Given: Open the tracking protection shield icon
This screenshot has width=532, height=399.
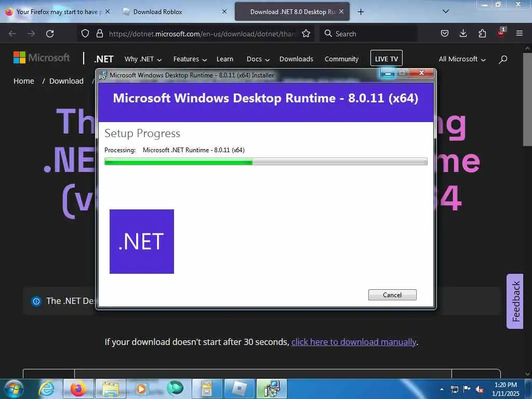Looking at the screenshot, I should 85,33.
